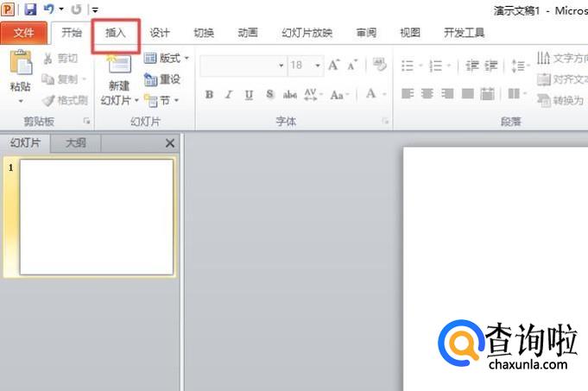
Task: Open the font name dropdown arrow
Action: pyautogui.click(x=281, y=66)
